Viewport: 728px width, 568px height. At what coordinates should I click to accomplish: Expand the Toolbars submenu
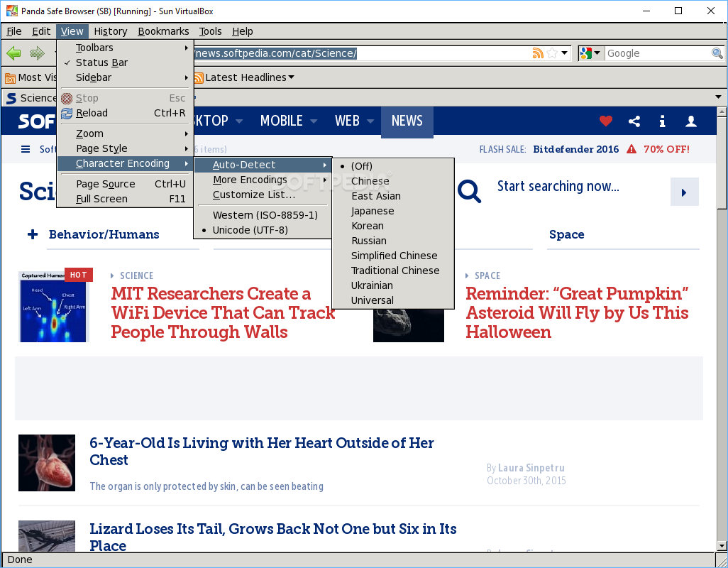click(125, 48)
